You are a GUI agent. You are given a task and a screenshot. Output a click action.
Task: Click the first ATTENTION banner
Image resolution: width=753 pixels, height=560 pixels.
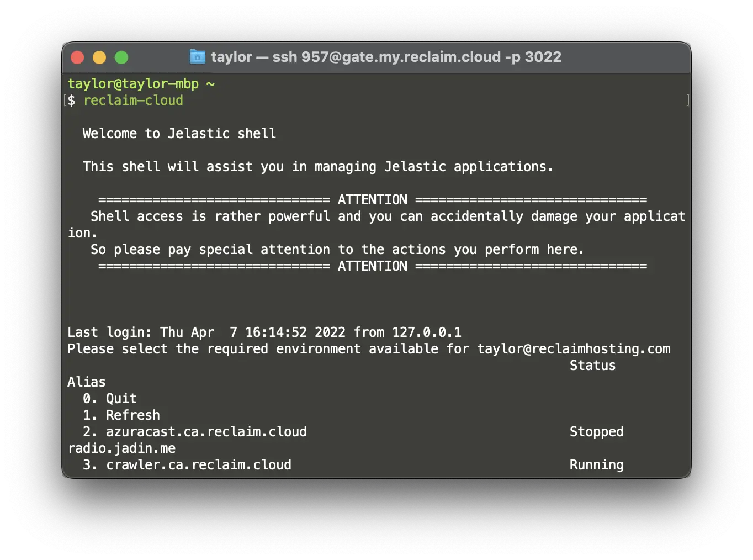click(x=373, y=200)
